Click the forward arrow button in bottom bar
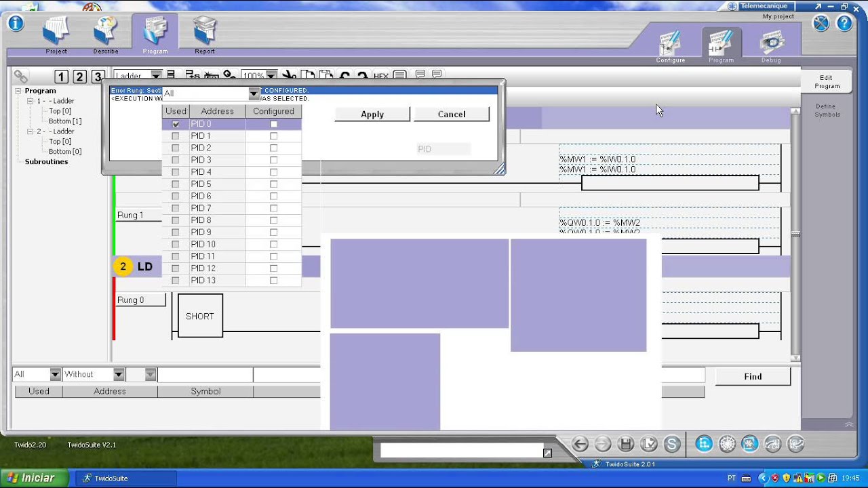This screenshot has height=488, width=868. [x=603, y=444]
